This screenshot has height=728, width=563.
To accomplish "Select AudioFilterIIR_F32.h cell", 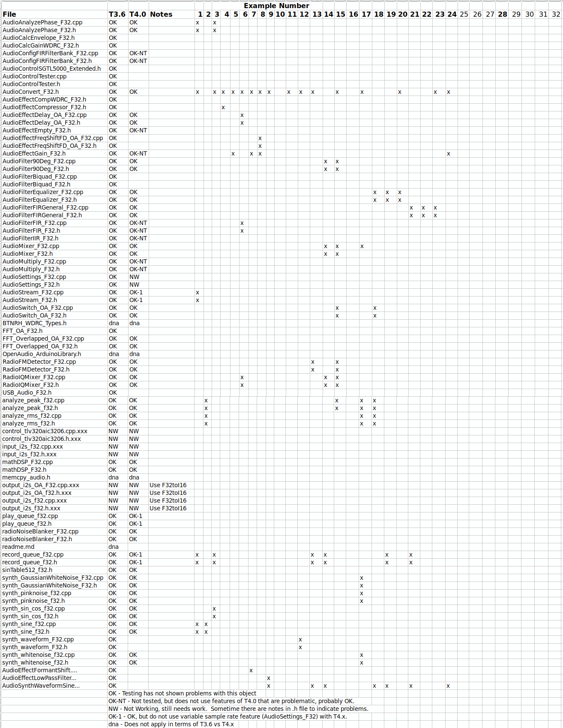I will 54,238.
